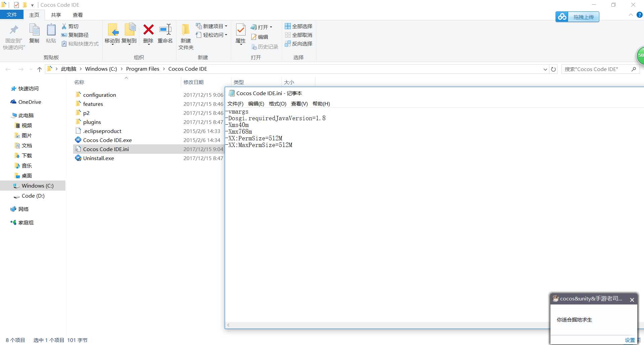Open Notepad 格式(O) menu
This screenshot has height=345, width=644.
click(278, 103)
